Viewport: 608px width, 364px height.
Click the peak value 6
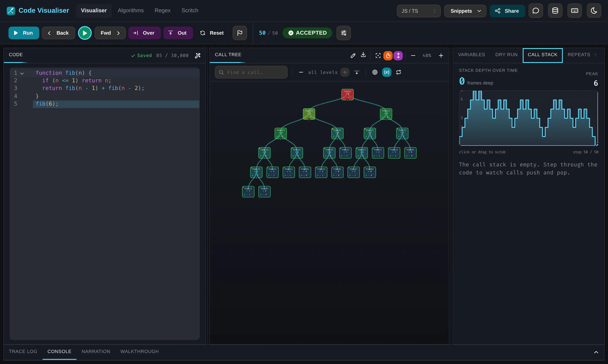pyautogui.click(x=596, y=83)
